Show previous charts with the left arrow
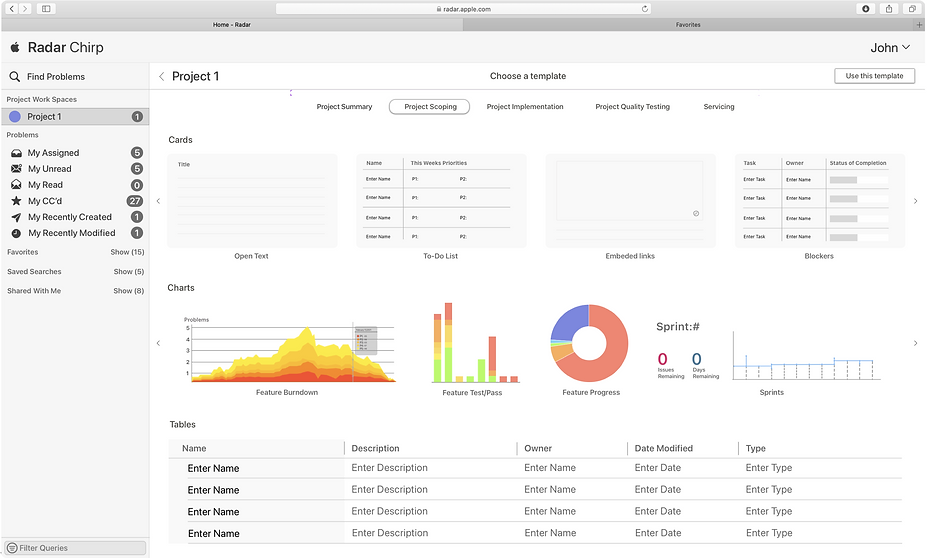 click(158, 343)
